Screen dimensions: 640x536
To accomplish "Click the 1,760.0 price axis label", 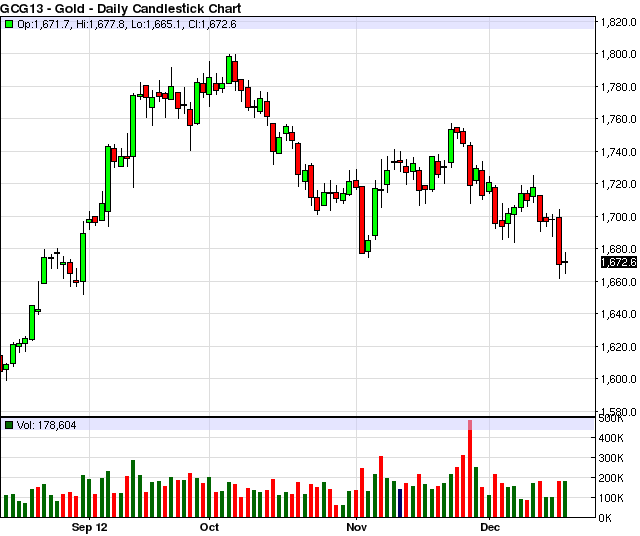I will click(618, 119).
